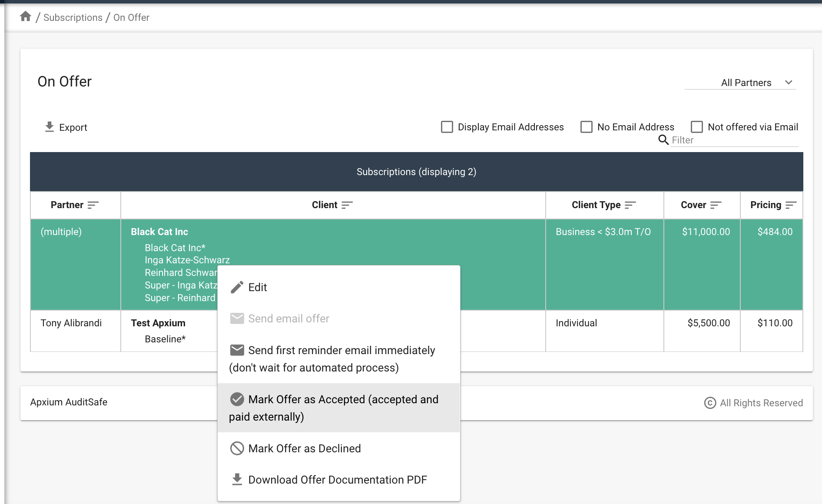Choose Download Offer Documentation PDF
The width and height of the screenshot is (822, 504).
coord(337,480)
